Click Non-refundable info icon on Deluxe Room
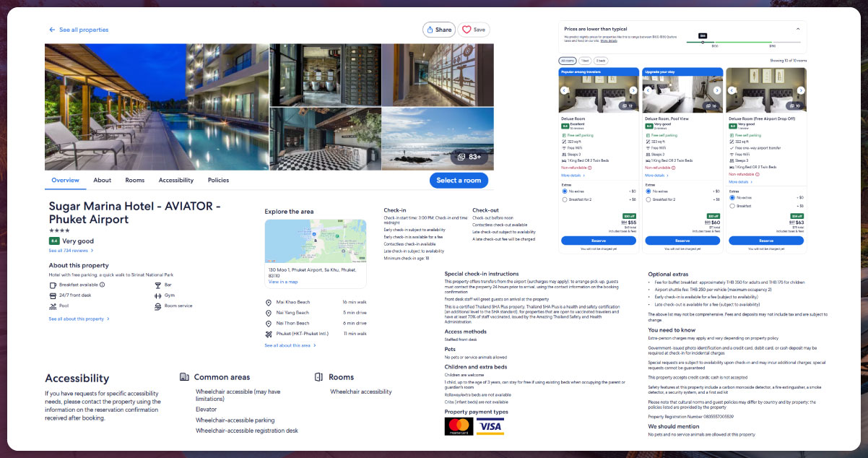Screen dimensions: 868x458 point(590,168)
